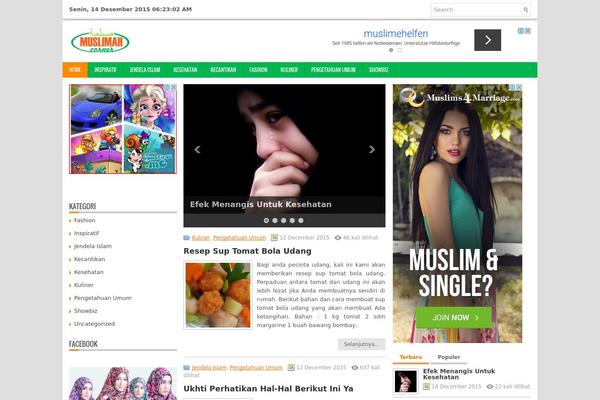Select first dot of the muslimehelfen ad
This screenshot has width=600, height=400.
click(x=391, y=50)
